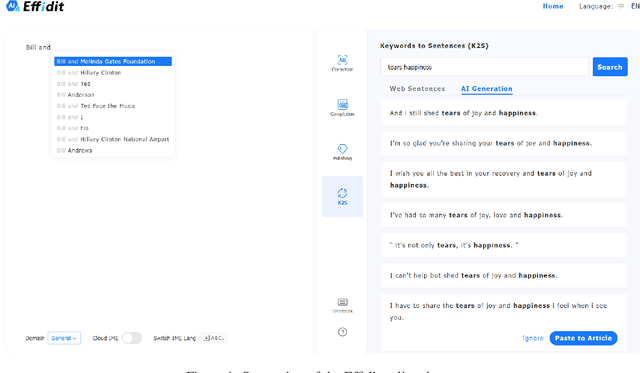Click the Effidit logo
Image resolution: width=640 pixels, height=373 pixels.
pos(35,7)
